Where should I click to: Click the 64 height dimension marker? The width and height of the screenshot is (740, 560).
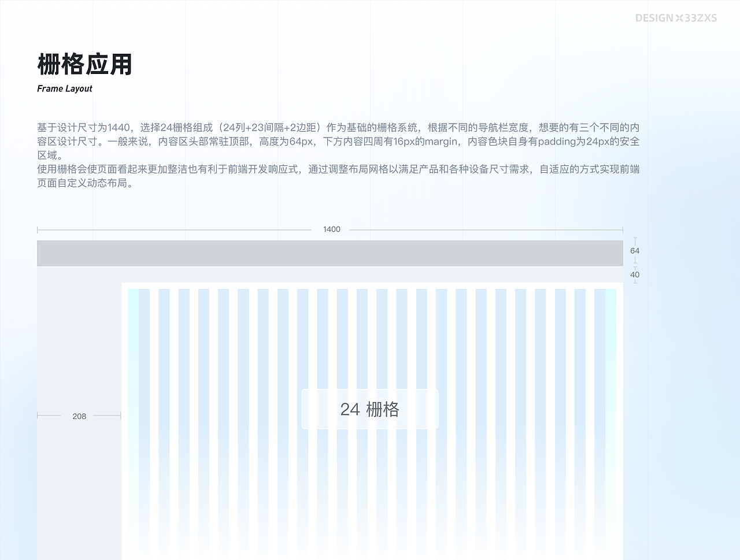click(635, 250)
